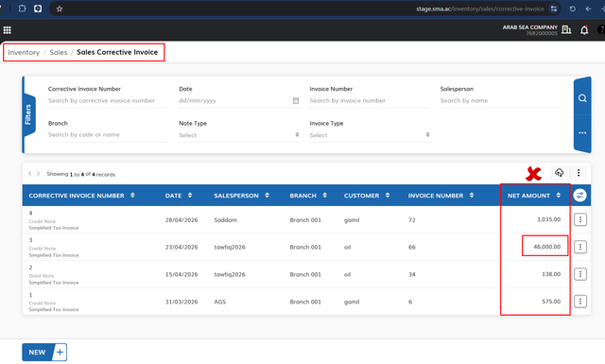
Task: Bookmark page with star icon
Action: coord(59,9)
